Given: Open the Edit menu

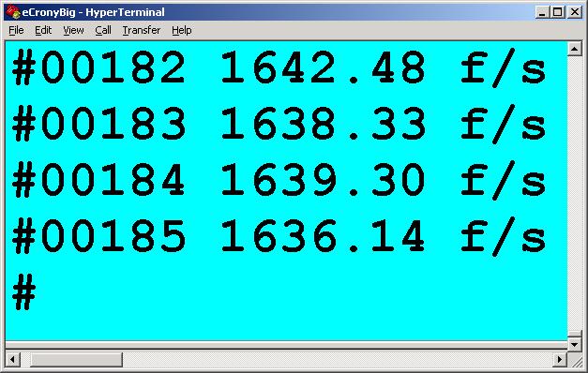Looking at the screenshot, I should tap(43, 30).
